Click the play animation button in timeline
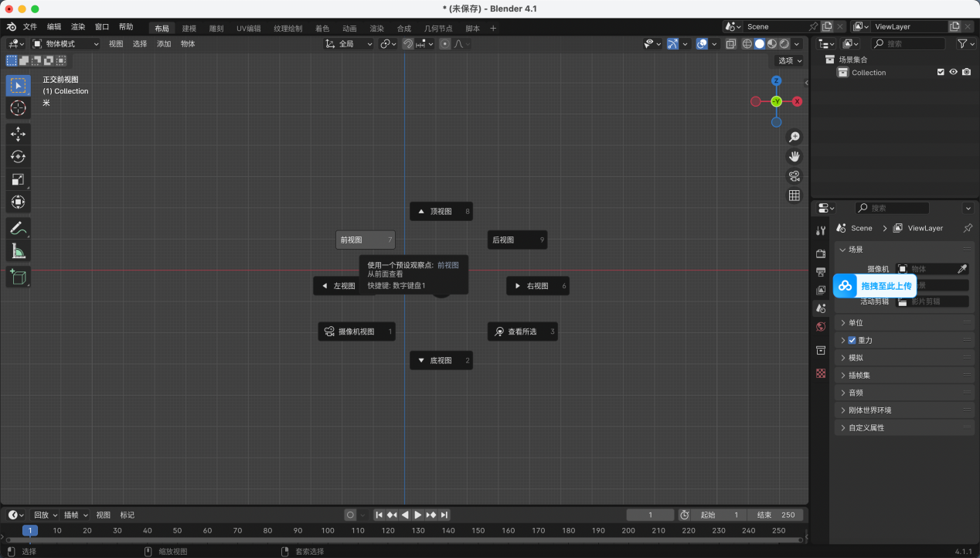980x558 pixels. [x=418, y=515]
